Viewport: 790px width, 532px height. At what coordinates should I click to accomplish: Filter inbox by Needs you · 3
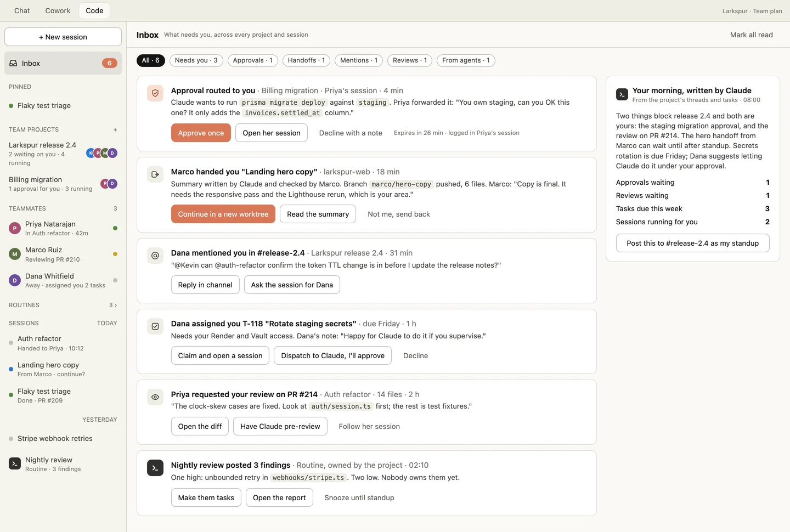(196, 60)
